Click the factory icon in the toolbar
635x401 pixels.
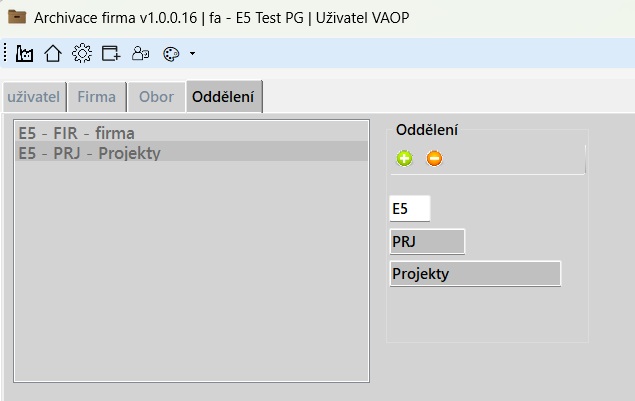click(25, 53)
